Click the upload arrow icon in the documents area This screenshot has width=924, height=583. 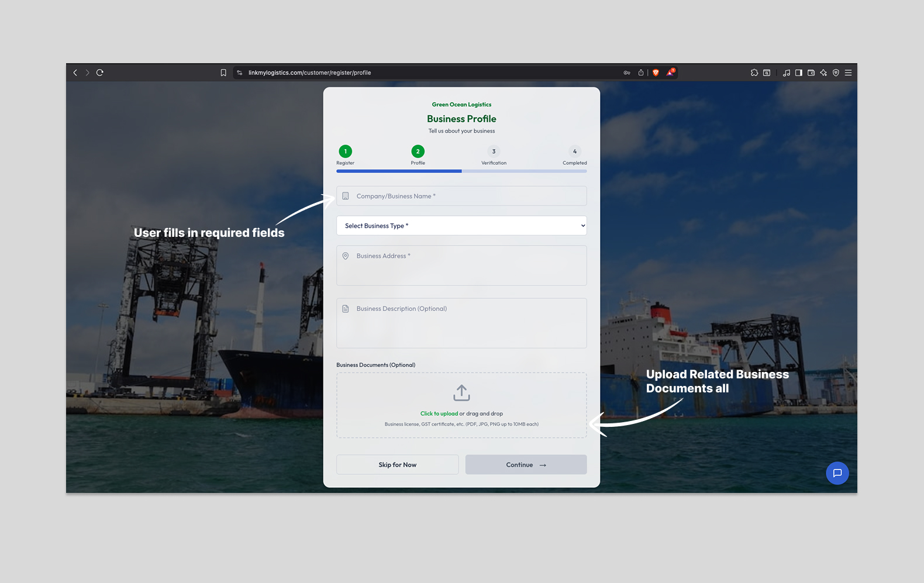pyautogui.click(x=461, y=392)
